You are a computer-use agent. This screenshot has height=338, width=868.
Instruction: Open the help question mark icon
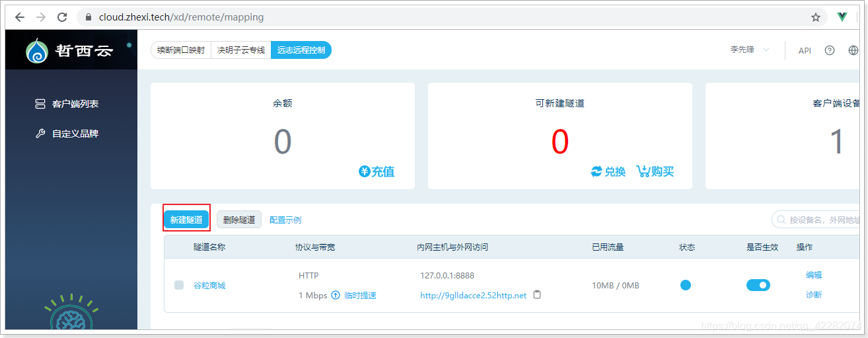tap(830, 50)
